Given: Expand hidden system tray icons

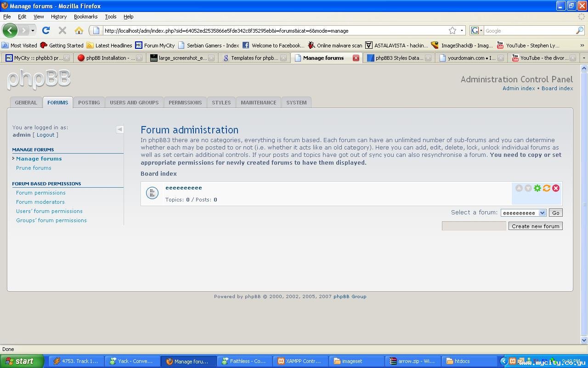Looking at the screenshot, I should pos(504,361).
